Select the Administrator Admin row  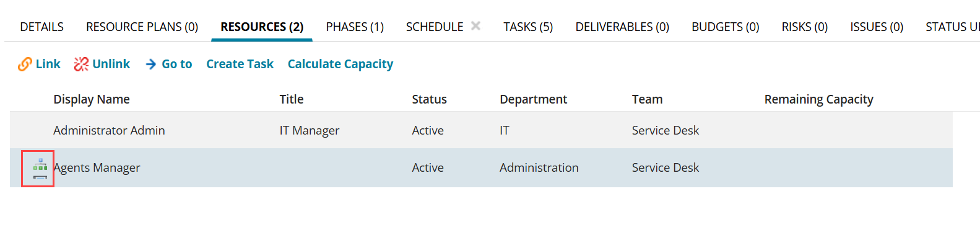coord(481,130)
